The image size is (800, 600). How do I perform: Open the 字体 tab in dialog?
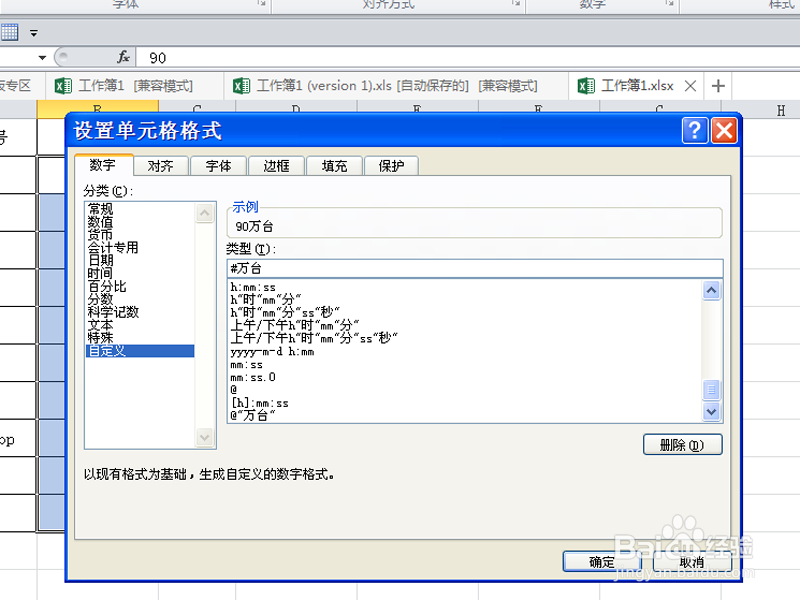[218, 166]
